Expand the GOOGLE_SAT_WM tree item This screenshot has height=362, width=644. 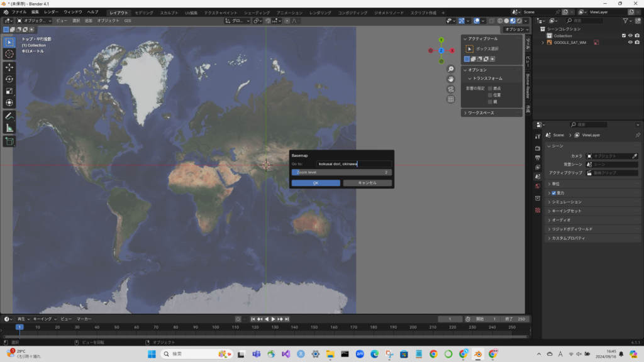point(543,43)
